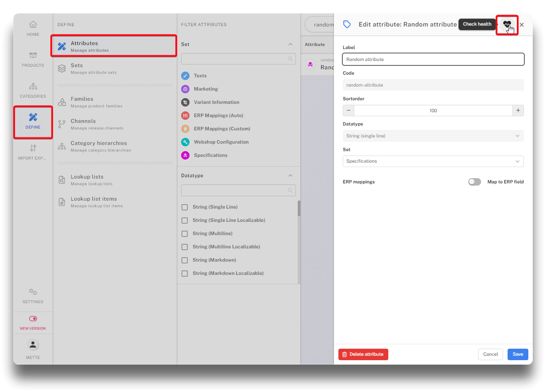This screenshot has width=546, height=392.
Task: Open Import Export in the sidebar
Action: coord(33,152)
